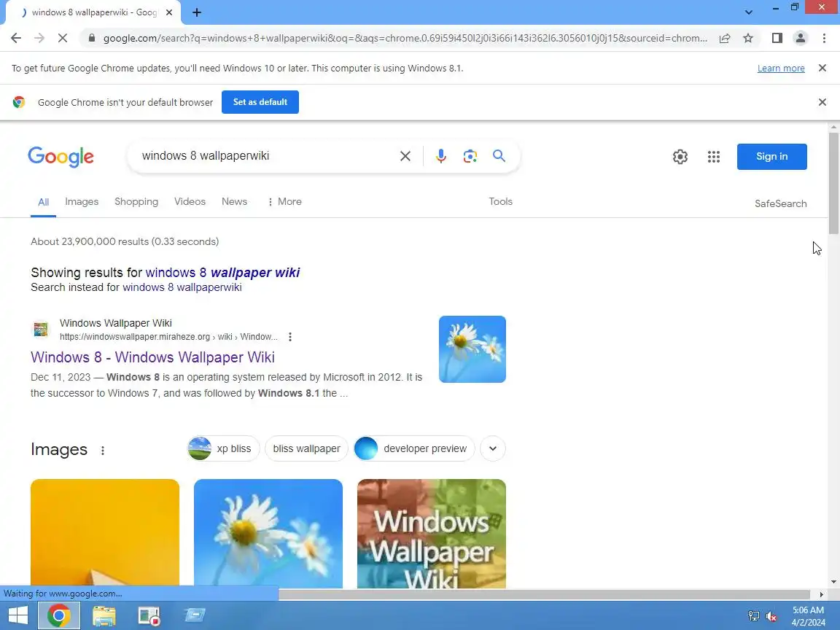This screenshot has height=630, width=840.
Task: Open SafeSearch settings
Action: pyautogui.click(x=780, y=203)
